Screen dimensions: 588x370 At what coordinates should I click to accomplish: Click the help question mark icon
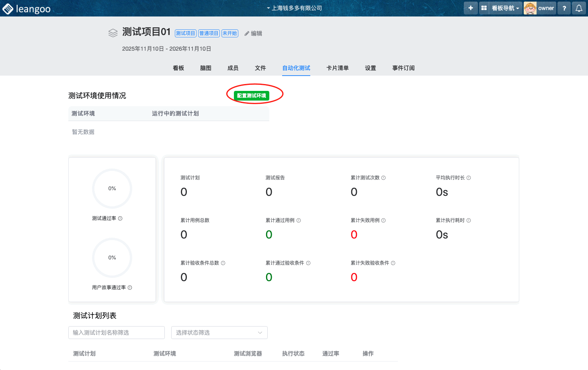(x=564, y=8)
